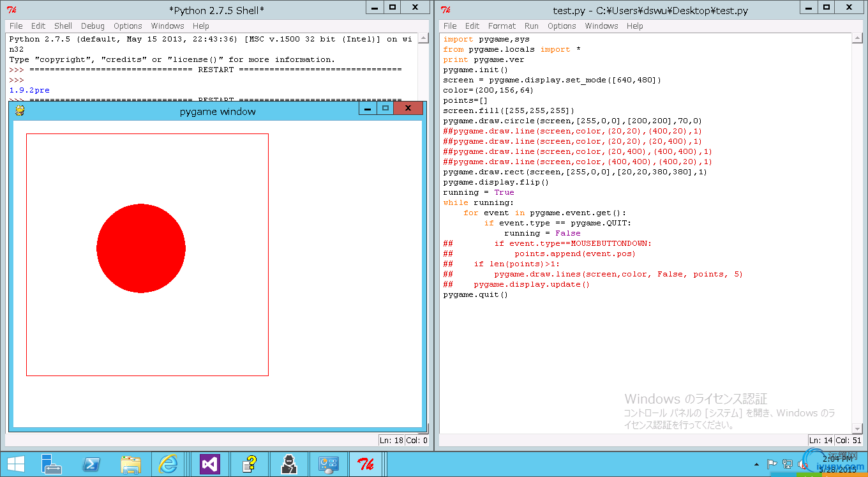
Task: Maximize the pygame window
Action: (385, 109)
